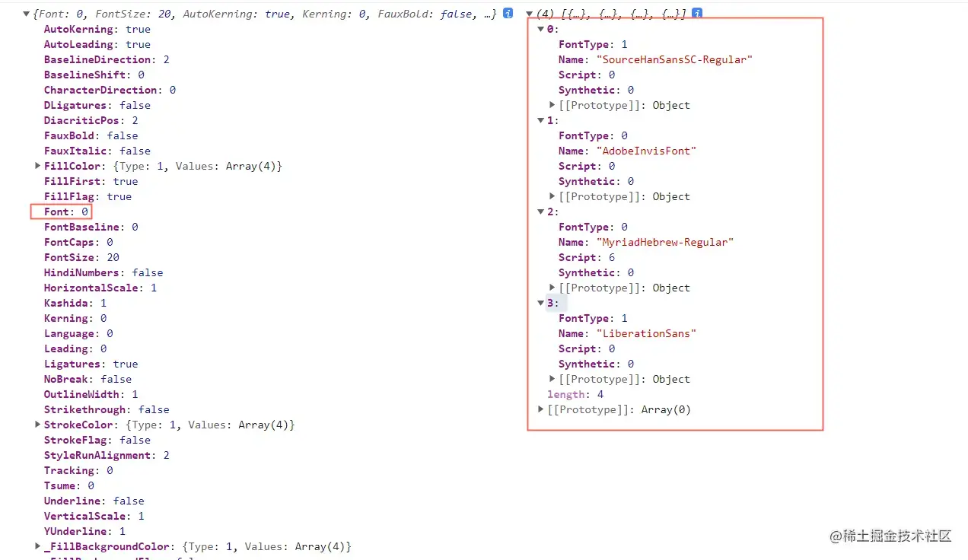Viewport: 968px width, 560px height.
Task: Click the Underline: false row
Action: (94, 501)
